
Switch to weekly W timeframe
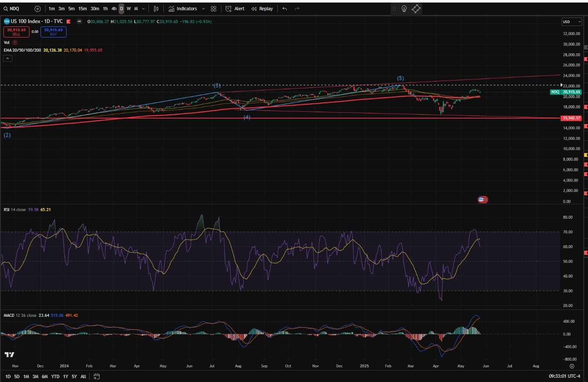tap(129, 9)
